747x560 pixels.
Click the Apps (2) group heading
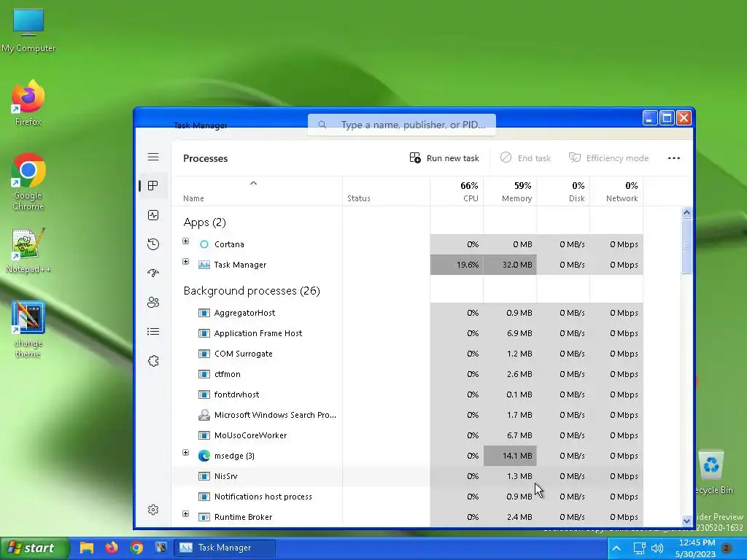pos(204,222)
